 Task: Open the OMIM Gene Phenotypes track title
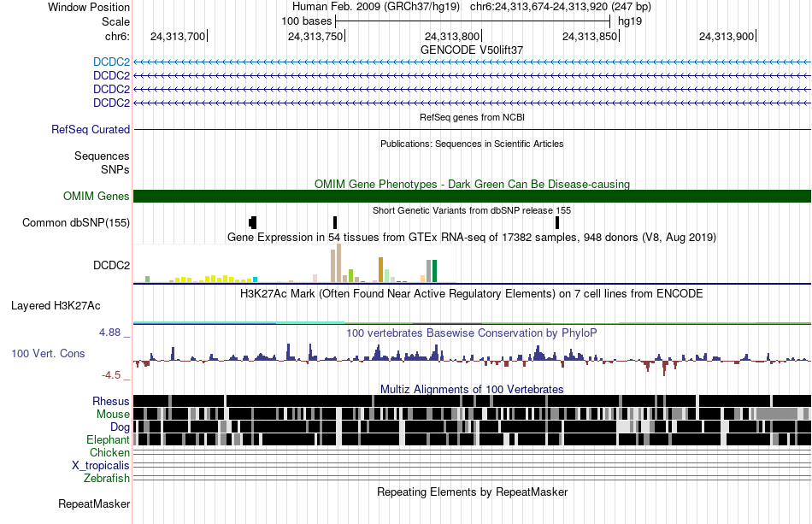click(472, 184)
